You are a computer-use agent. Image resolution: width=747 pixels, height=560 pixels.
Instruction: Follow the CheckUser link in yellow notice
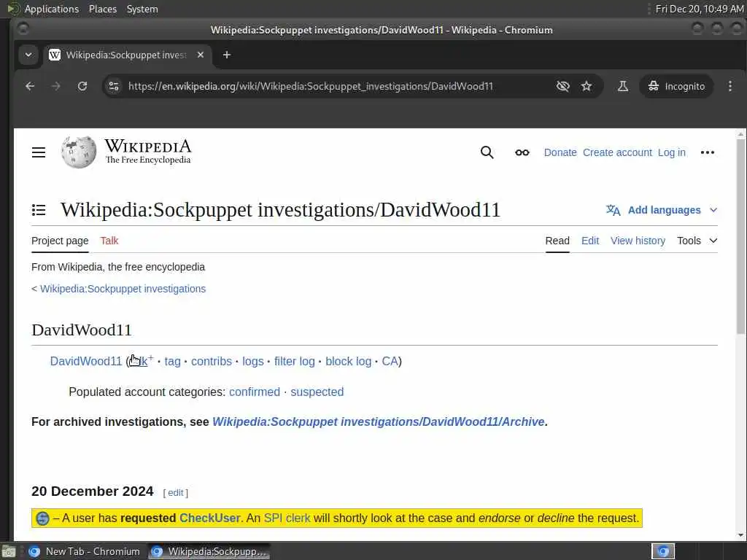coord(209,518)
